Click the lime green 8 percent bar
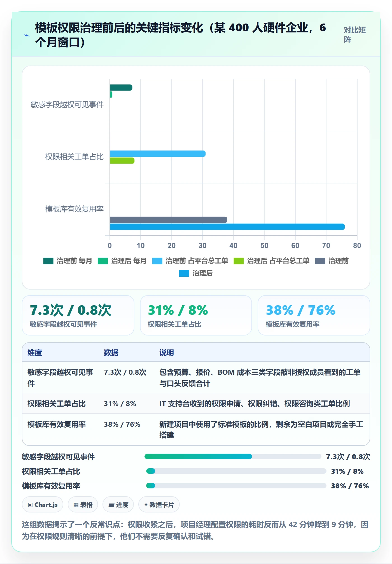The height and width of the screenshot is (564, 392). coord(122,161)
